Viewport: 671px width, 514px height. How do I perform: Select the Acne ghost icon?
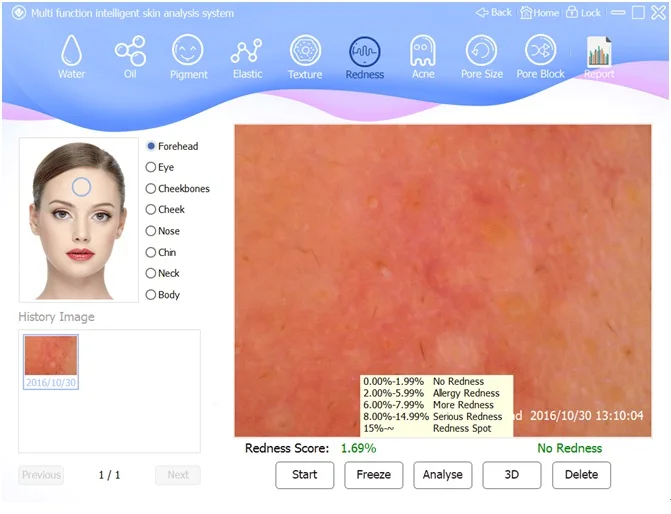423,51
